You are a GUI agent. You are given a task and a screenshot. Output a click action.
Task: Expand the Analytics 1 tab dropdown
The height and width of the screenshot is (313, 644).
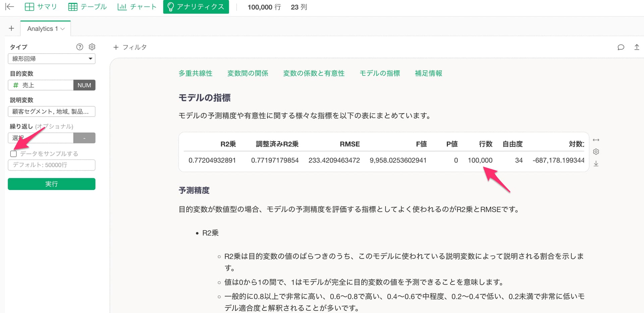(x=63, y=28)
